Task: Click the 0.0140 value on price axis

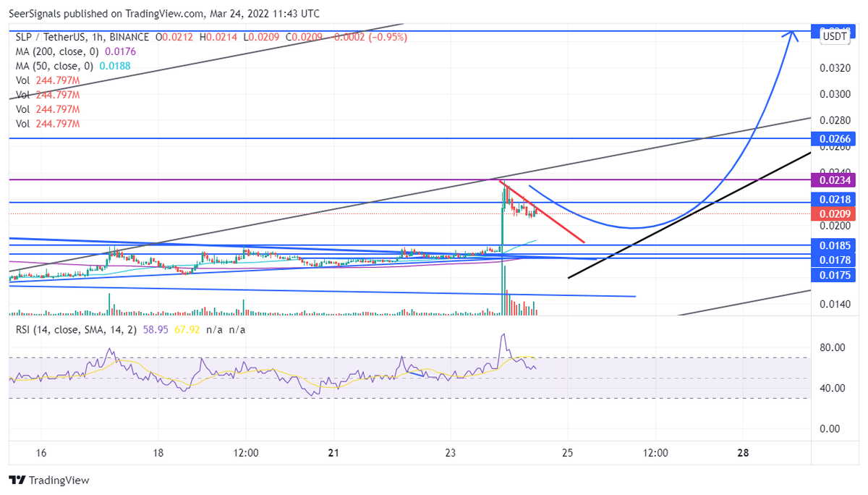Action: pos(835,304)
